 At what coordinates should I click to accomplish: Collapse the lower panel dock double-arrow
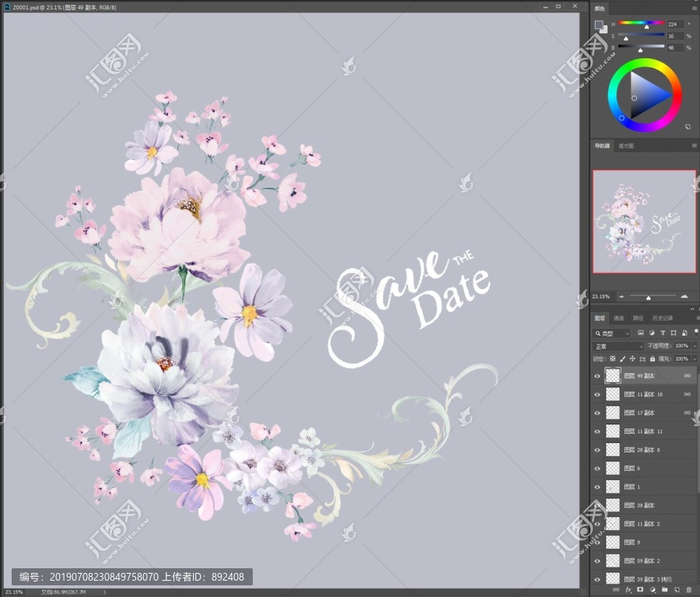[692, 309]
